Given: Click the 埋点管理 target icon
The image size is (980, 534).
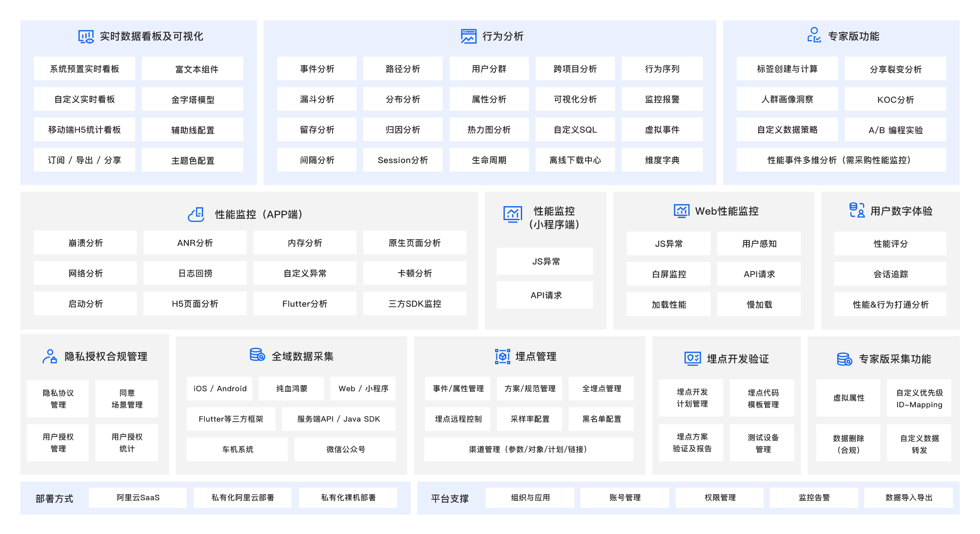Looking at the screenshot, I should 502,357.
